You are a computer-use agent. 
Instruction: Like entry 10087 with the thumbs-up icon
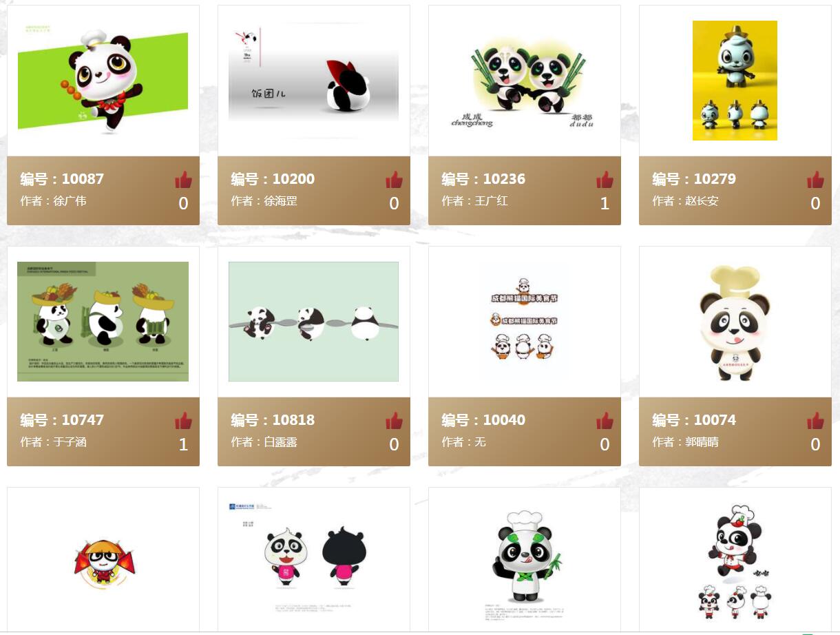click(183, 180)
